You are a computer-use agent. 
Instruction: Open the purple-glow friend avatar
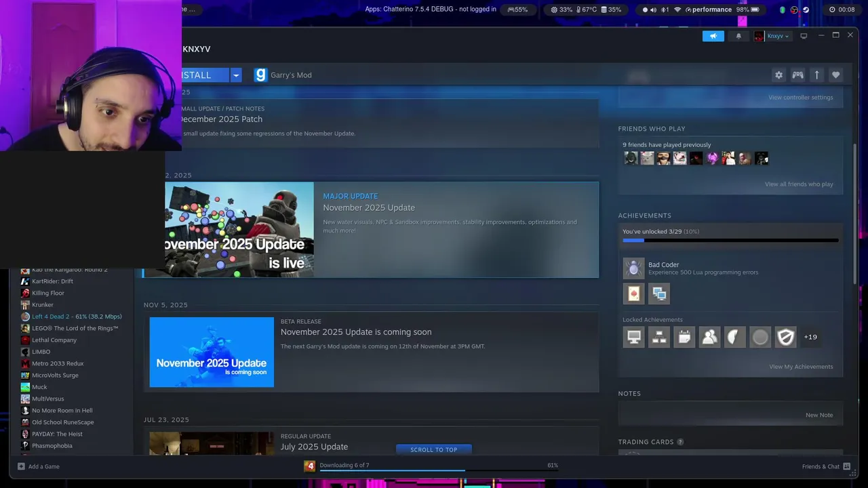click(x=712, y=159)
